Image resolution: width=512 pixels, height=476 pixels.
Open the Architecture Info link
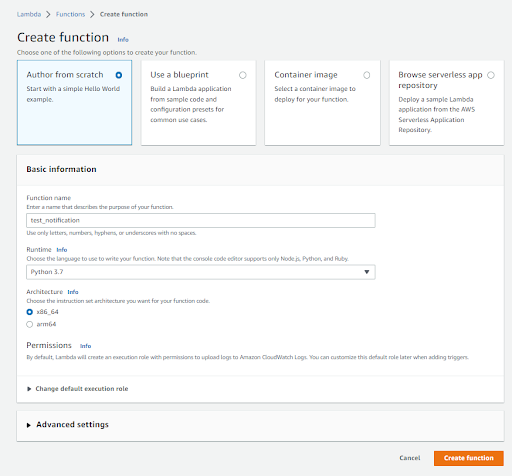click(x=73, y=292)
